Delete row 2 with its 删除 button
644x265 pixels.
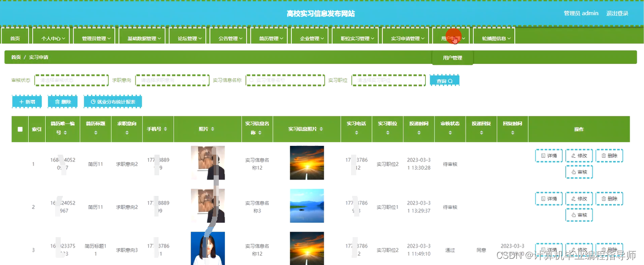610,198
